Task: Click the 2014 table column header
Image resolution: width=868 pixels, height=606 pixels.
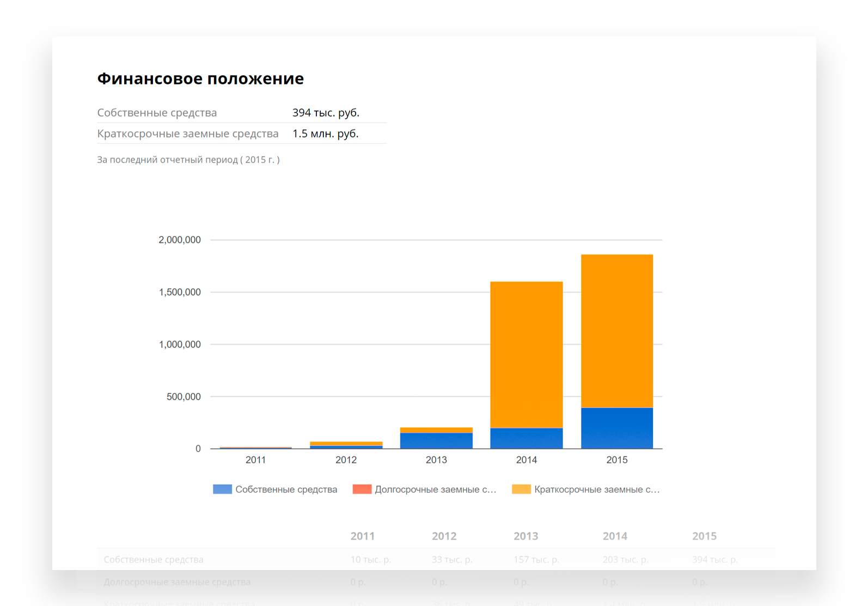Action: pos(615,536)
